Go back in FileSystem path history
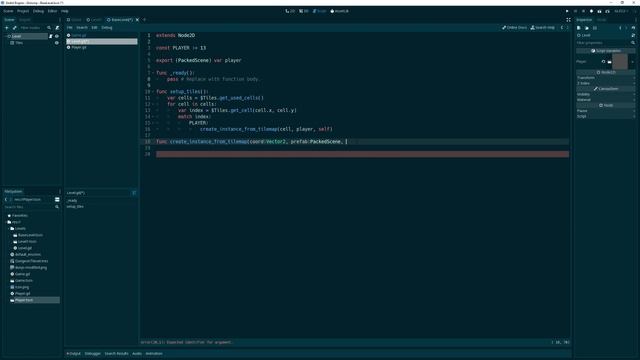Viewport: 640px width, 360px height. [x=6, y=200]
